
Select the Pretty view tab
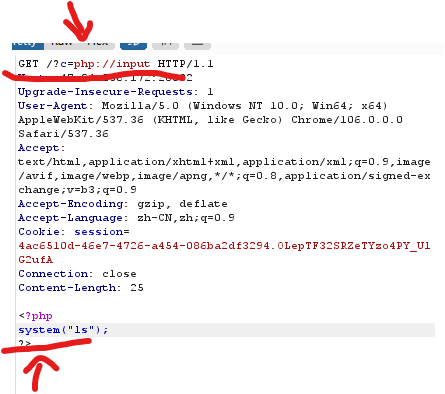28,45
